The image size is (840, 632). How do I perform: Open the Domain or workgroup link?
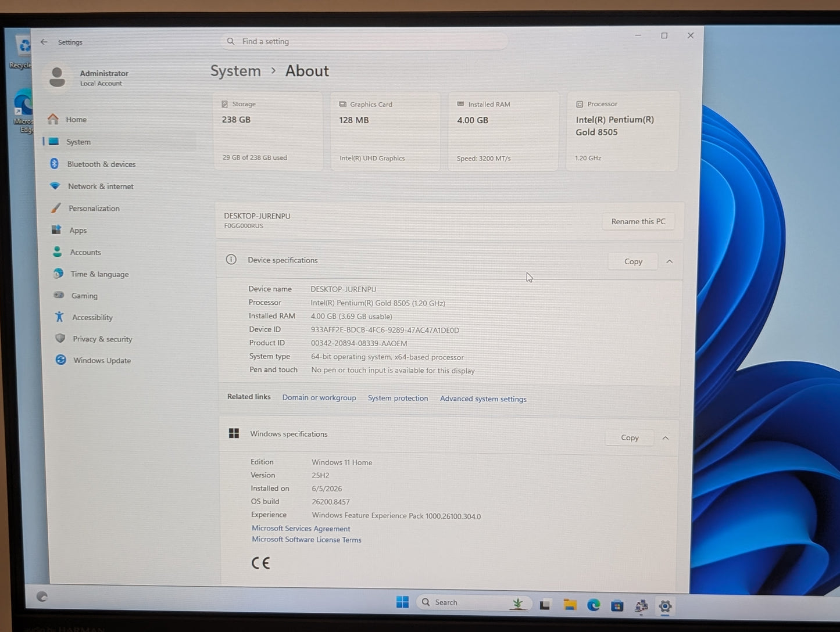coord(319,397)
